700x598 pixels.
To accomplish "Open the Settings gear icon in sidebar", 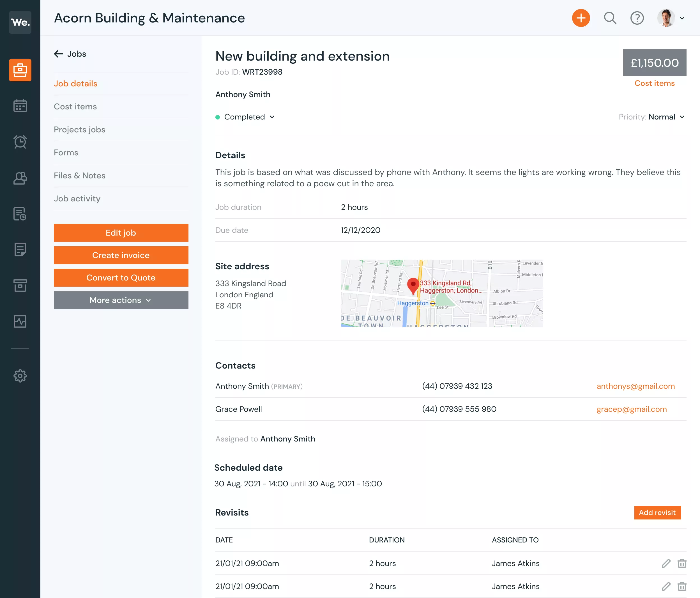I will coord(20,376).
